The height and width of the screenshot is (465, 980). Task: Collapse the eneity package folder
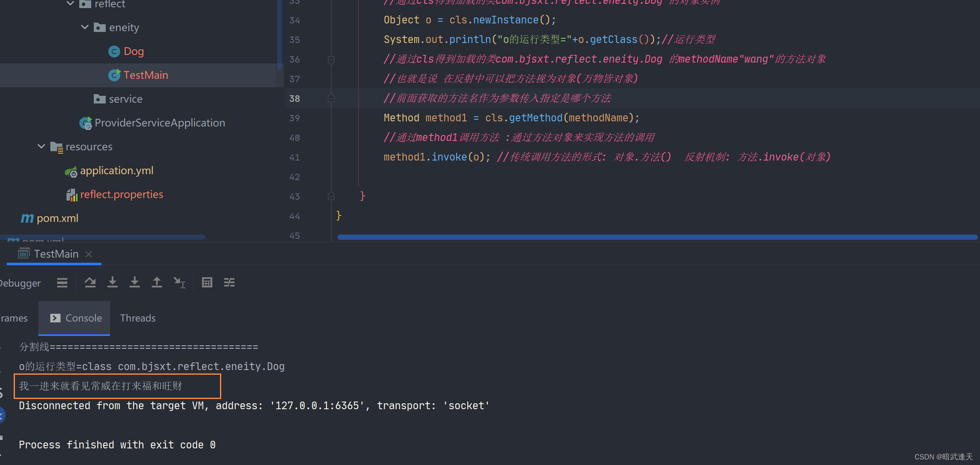pos(85,28)
